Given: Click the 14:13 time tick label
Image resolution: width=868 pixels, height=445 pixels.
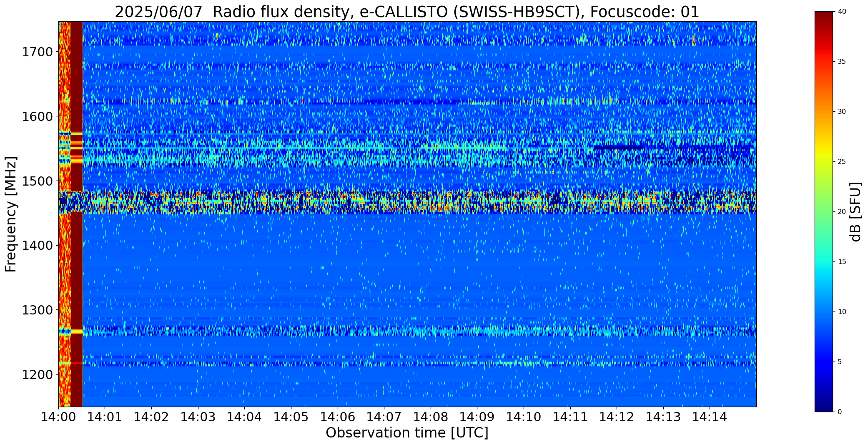Looking at the screenshot, I should pos(663,417).
